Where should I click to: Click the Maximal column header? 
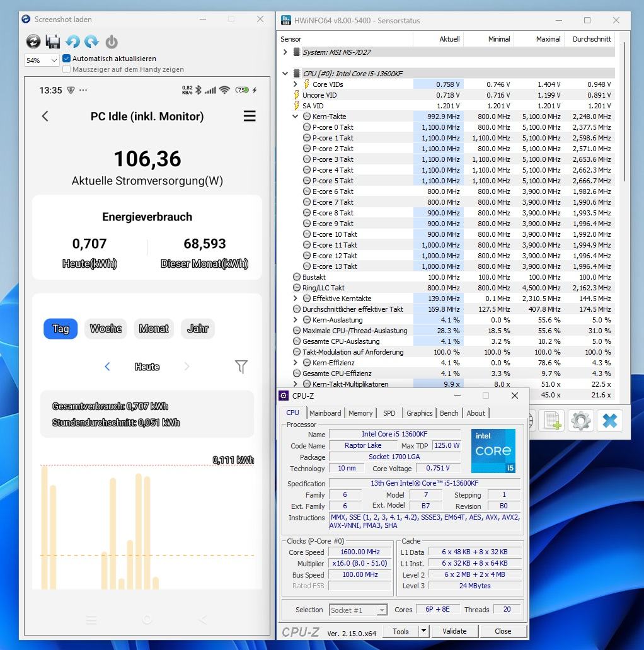pyautogui.click(x=539, y=39)
